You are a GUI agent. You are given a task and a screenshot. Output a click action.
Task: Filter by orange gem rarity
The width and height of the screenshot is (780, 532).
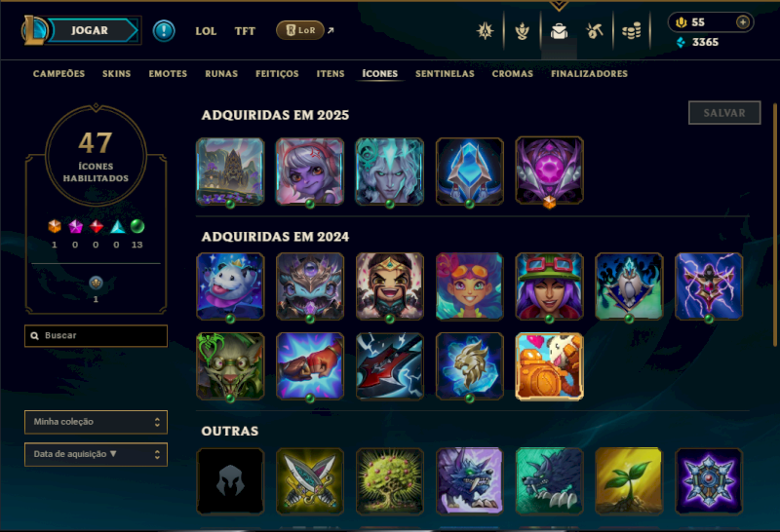pos(55,227)
